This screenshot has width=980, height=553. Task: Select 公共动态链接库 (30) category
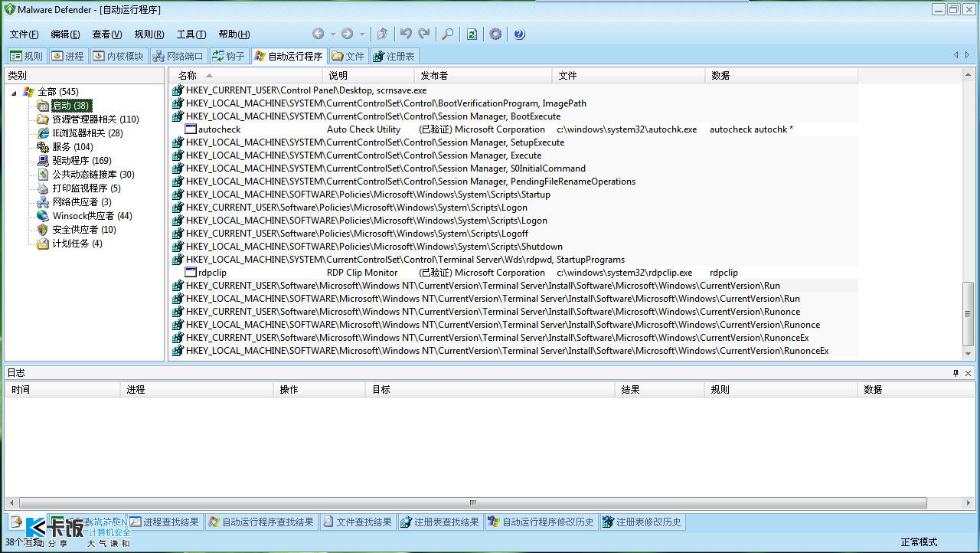93,175
